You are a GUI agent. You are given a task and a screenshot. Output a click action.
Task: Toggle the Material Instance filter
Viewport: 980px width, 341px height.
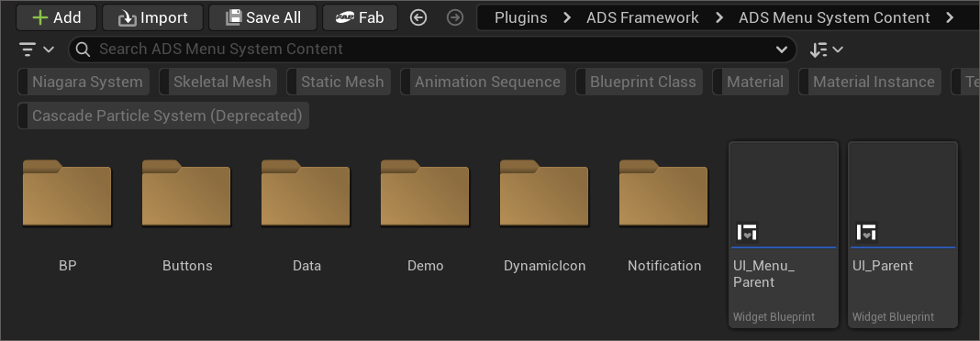coord(869,82)
